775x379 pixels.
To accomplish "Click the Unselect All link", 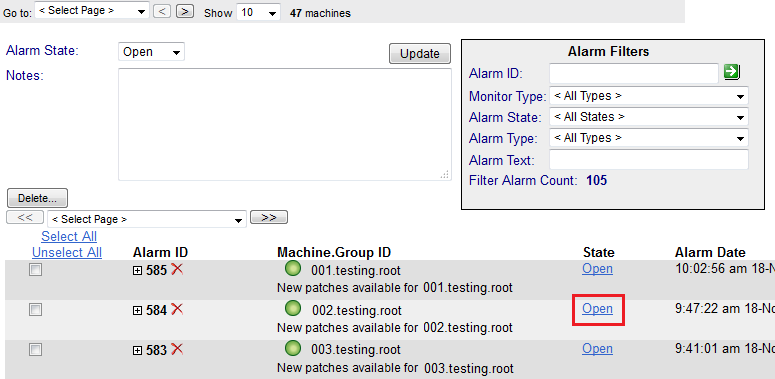I will (67, 253).
